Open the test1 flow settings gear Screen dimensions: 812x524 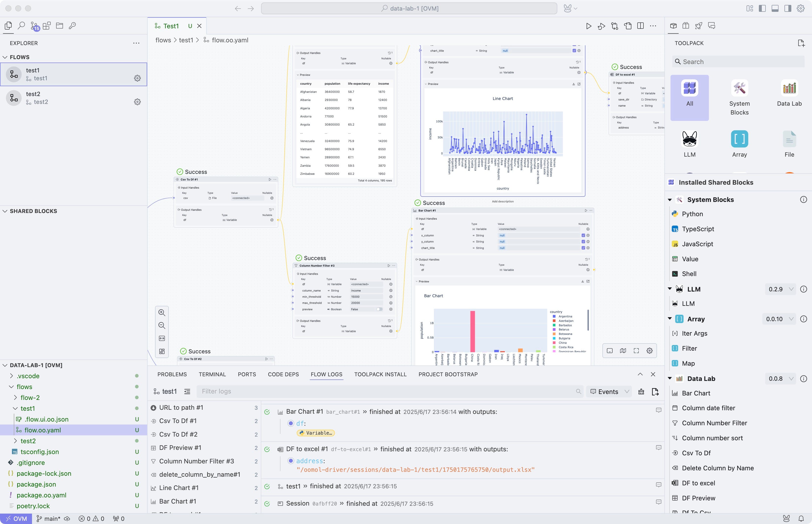[x=137, y=78]
